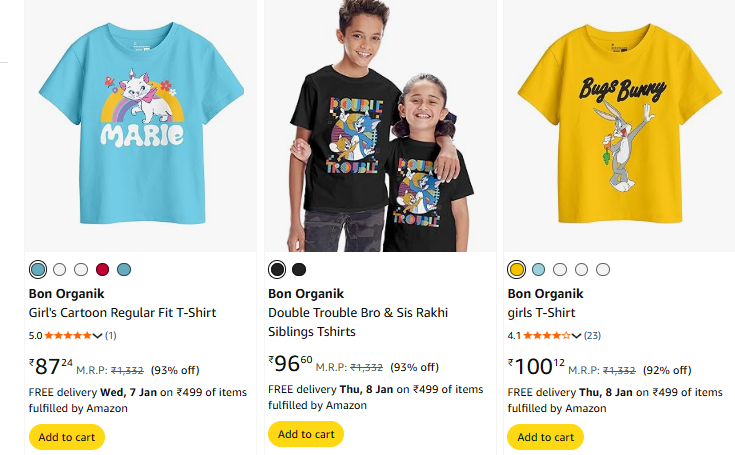Screen dimensions: 735x455
Task: Open the 5.0 star rating popover chevron
Action: coord(98,336)
